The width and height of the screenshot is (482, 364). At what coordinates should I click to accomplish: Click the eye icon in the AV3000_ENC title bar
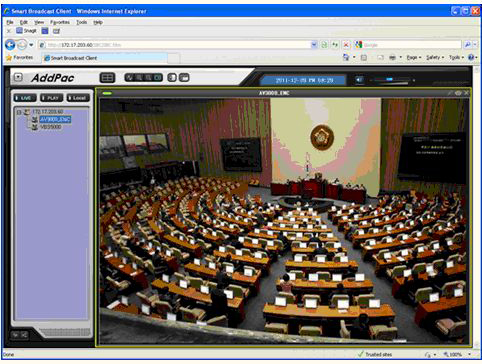458,93
